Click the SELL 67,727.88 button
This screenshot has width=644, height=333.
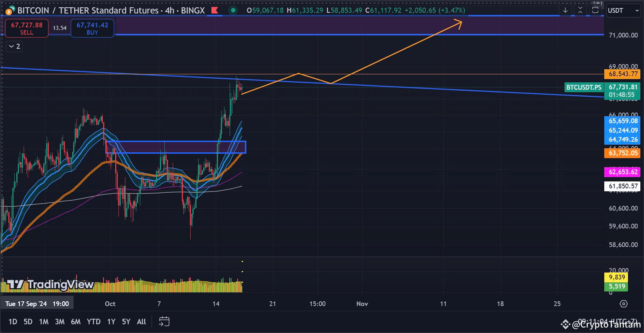pyautogui.click(x=27, y=28)
